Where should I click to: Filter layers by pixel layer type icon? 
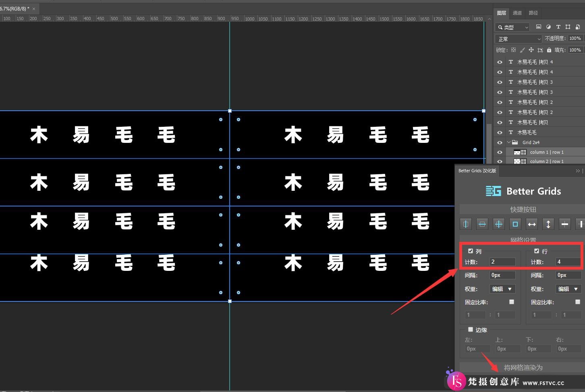coord(539,27)
